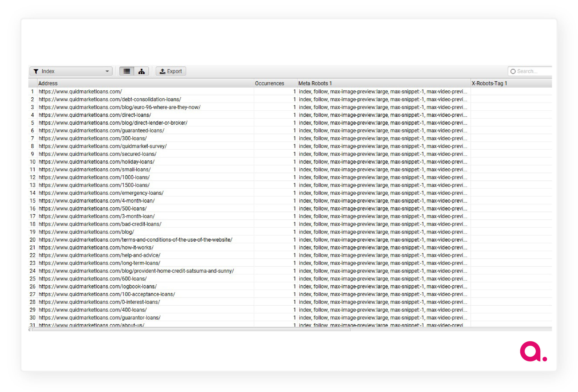Select the euro-96-where-are-they-now URL
578x392 pixels.
click(x=120, y=107)
